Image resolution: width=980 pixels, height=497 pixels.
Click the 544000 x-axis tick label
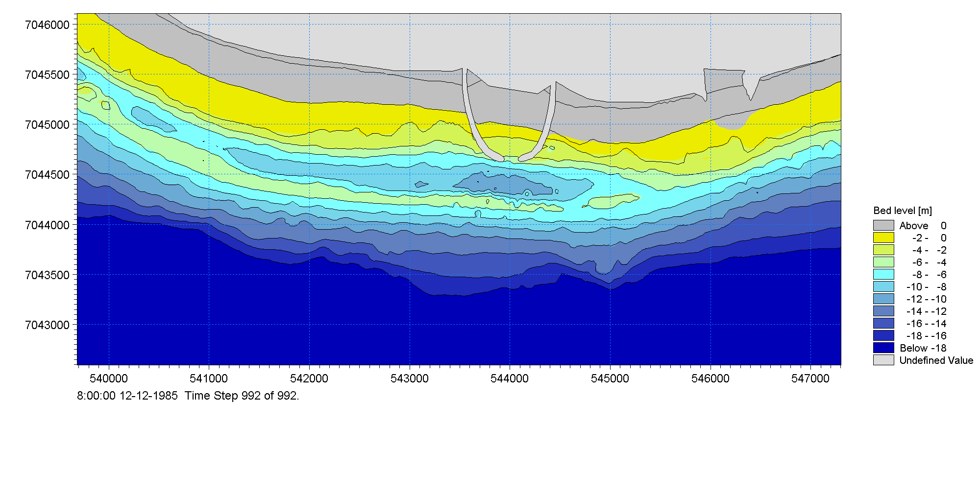coord(510,379)
